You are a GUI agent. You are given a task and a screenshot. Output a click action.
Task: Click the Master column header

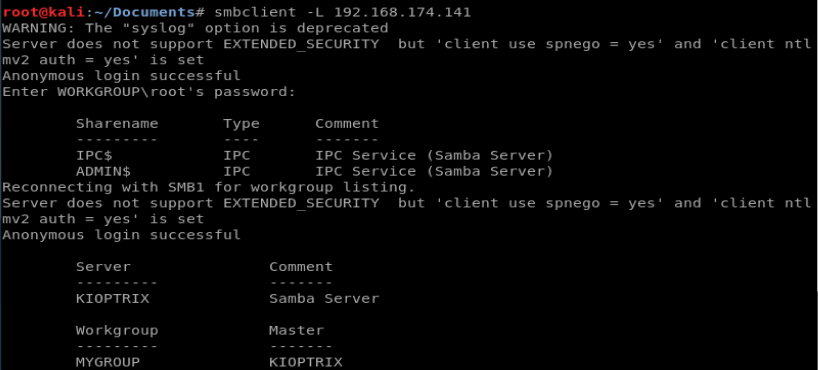pyautogui.click(x=296, y=330)
